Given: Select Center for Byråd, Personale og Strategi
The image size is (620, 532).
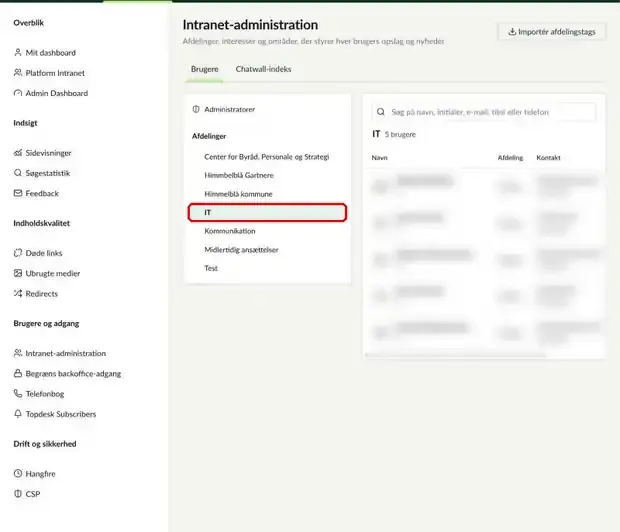Looking at the screenshot, I should pos(267,157).
